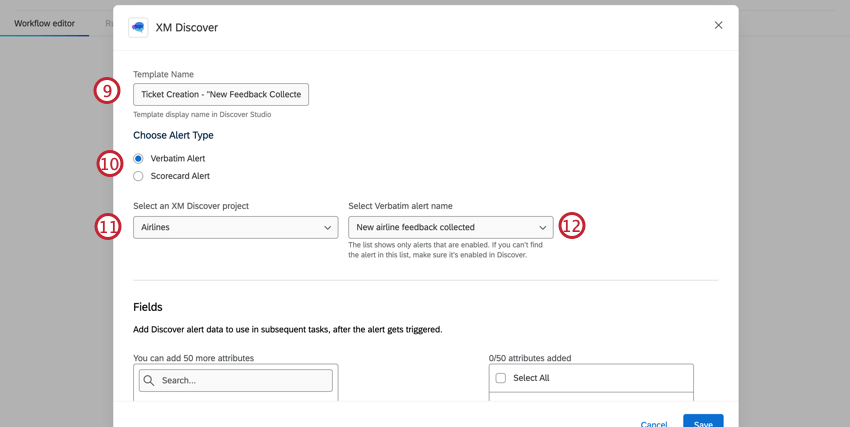Click the Template Name text field
This screenshot has width=850, height=427.
tap(220, 94)
